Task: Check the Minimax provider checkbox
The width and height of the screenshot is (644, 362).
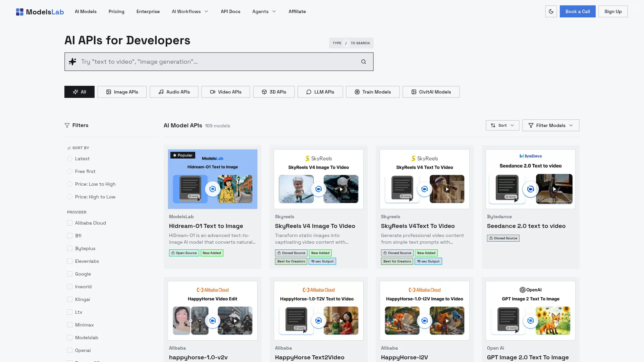Action: [70, 325]
